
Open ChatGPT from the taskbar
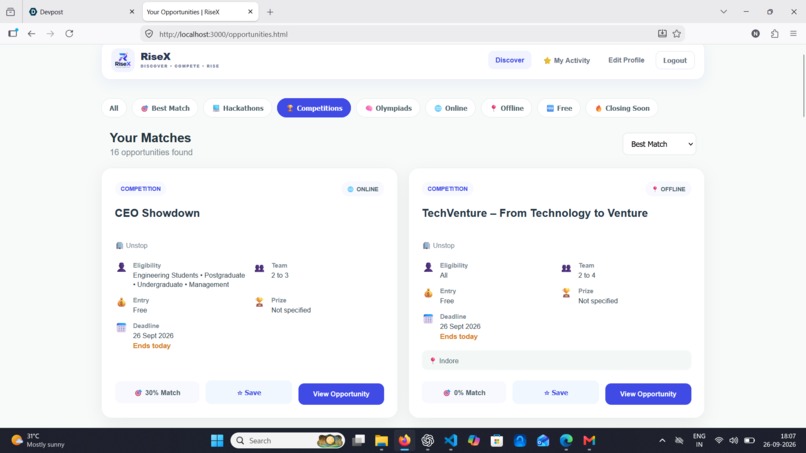point(427,441)
